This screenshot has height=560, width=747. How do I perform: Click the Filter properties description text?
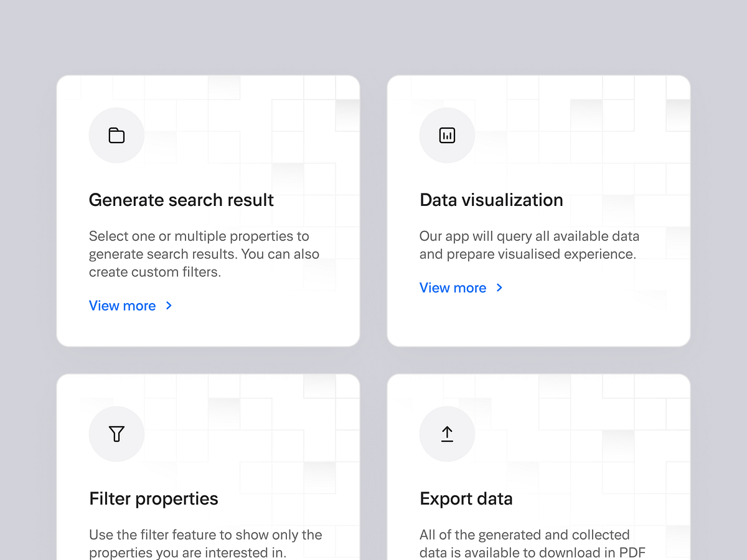pyautogui.click(x=205, y=543)
